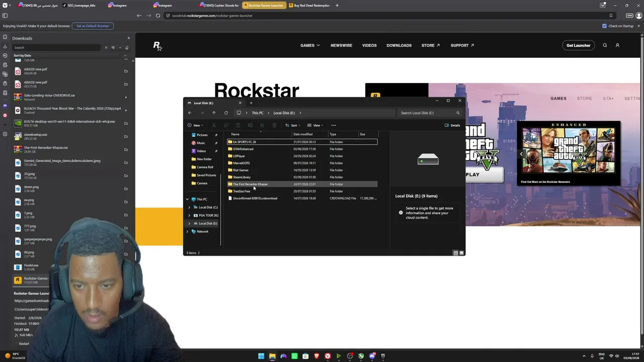
Task: Expand Local Disk (C:) tree node
Action: [x=189, y=207]
